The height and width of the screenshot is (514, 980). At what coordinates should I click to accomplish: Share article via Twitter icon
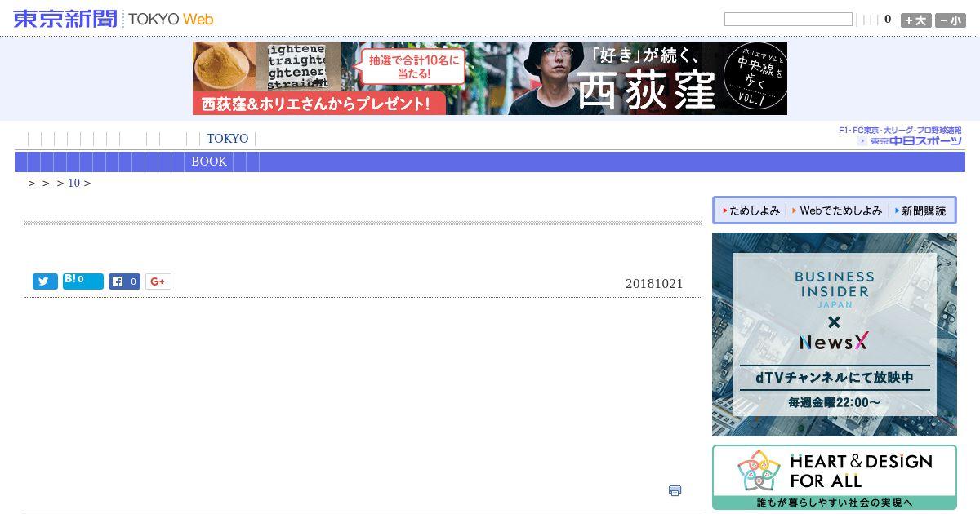coord(45,281)
